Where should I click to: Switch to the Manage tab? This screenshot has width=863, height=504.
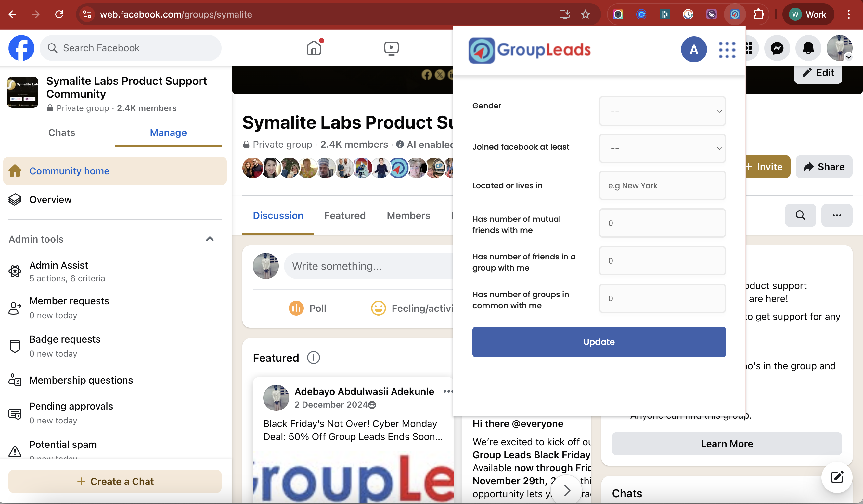click(x=168, y=133)
